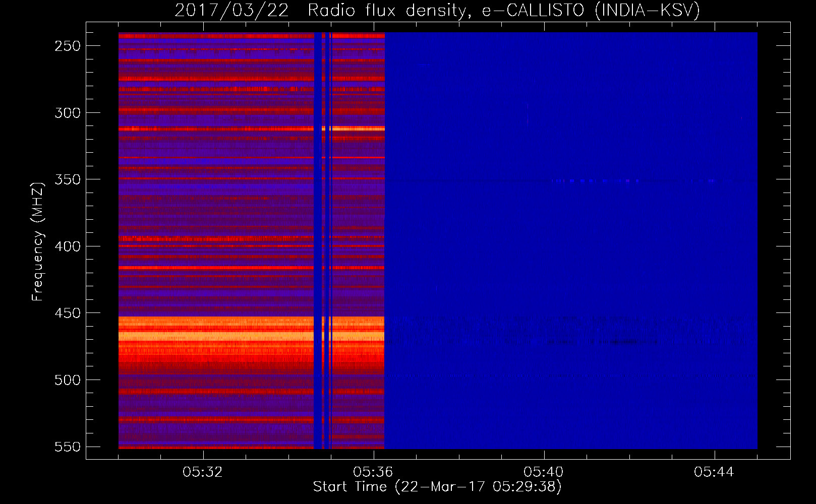
Task: Click the 05:32 time tick label
Action: (203, 472)
